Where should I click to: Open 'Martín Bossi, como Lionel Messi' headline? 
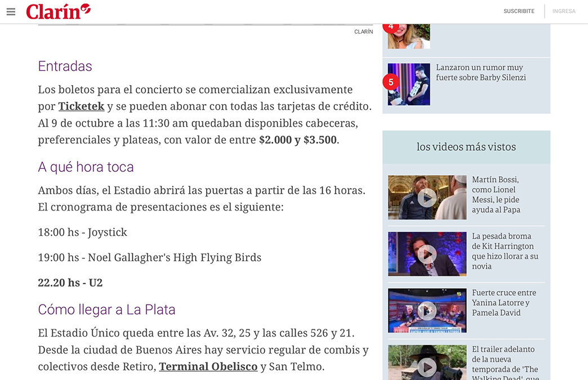point(496,194)
